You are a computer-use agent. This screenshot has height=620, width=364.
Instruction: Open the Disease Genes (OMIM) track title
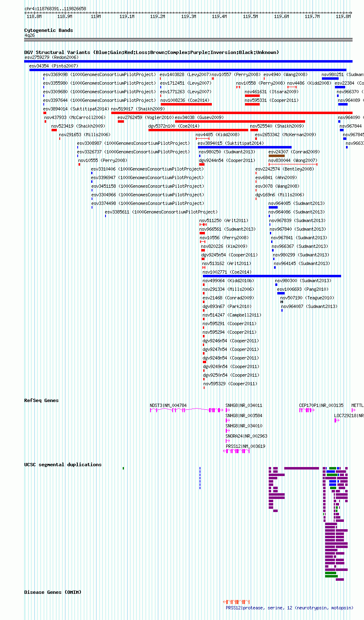pyautogui.click(x=53, y=592)
